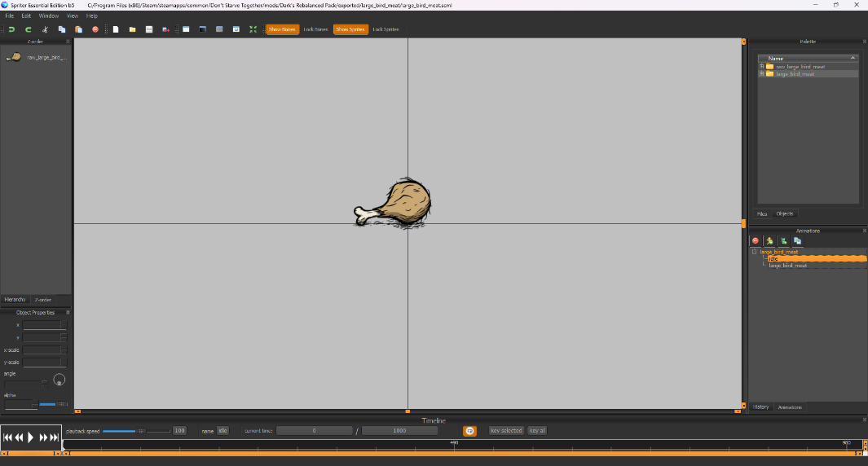The image size is (868, 466).
Task: Open a project with the folder icon
Action: point(132,29)
